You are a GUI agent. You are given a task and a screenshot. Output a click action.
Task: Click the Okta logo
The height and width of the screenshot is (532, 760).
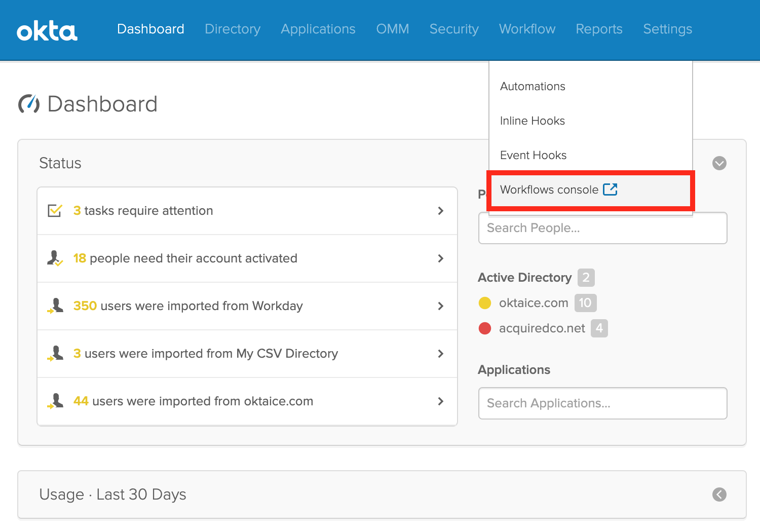pos(47,31)
